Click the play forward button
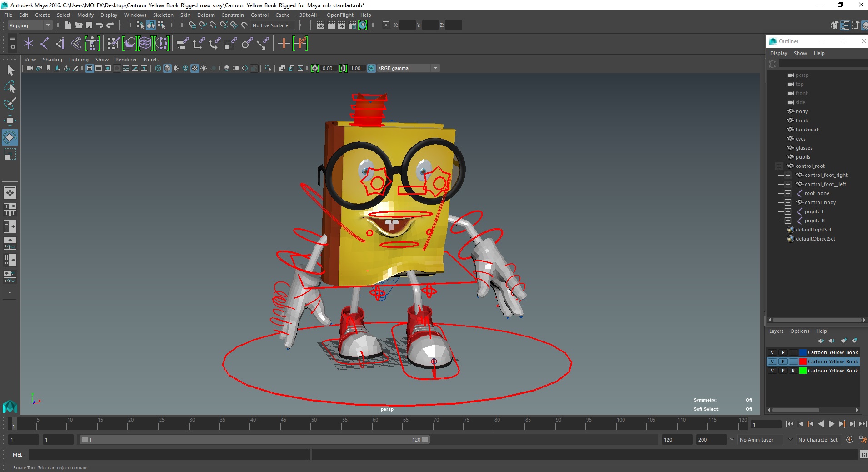Viewport: 868px width, 472px height. point(831,424)
